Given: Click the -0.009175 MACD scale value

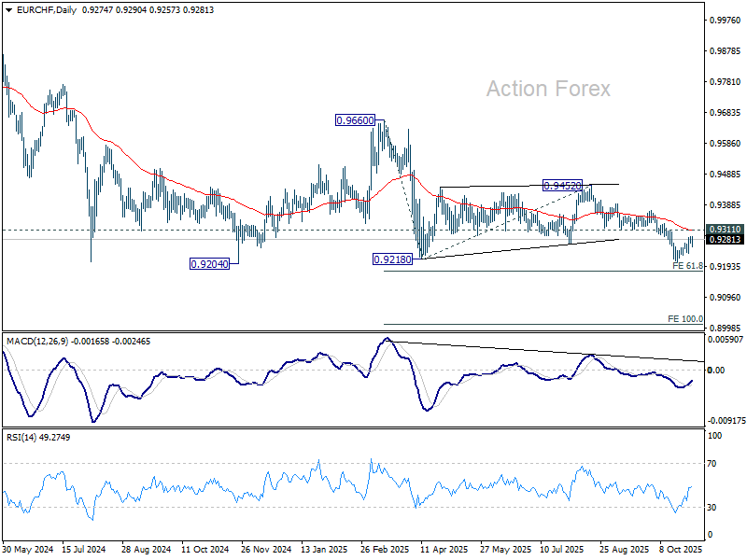Looking at the screenshot, I should click(x=726, y=421).
